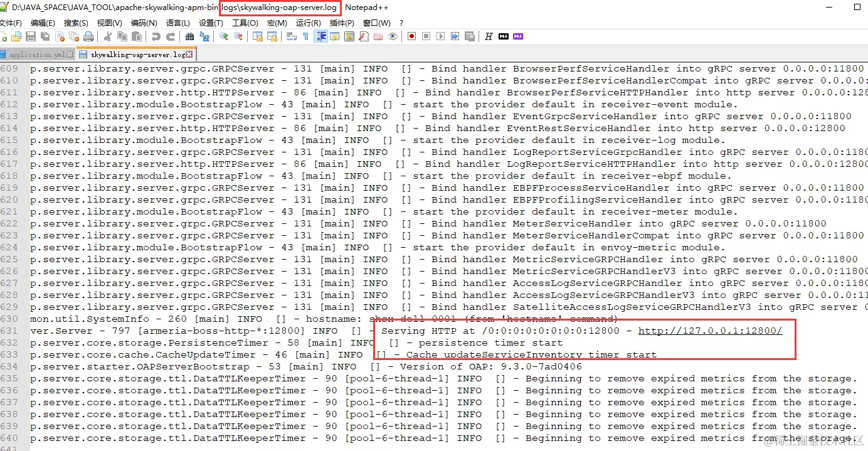Zoom out using the magnifier minus icon
The height and width of the screenshot is (451, 868).
coord(238,36)
